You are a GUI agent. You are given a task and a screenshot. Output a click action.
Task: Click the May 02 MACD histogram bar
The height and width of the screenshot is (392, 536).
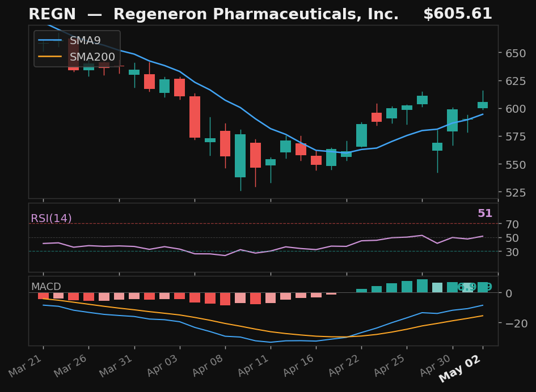(483, 288)
